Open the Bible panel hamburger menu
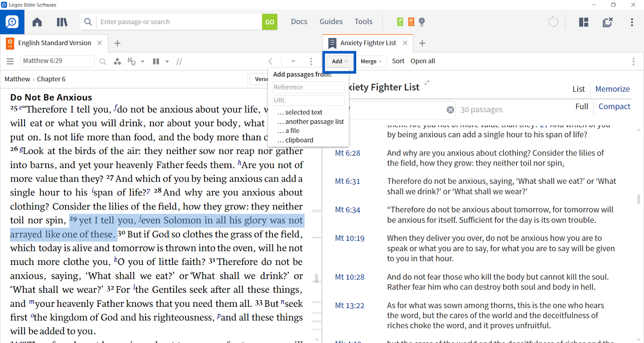Image resolution: width=644 pixels, height=343 pixels. [x=10, y=61]
